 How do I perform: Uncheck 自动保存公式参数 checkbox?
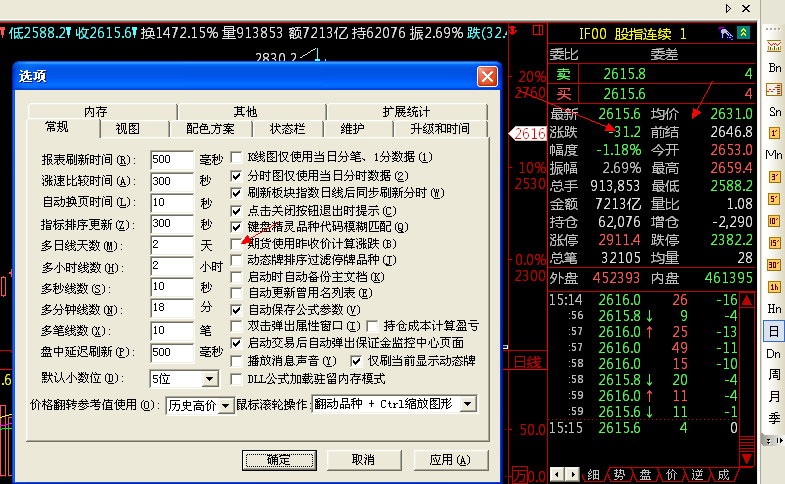[x=236, y=310]
